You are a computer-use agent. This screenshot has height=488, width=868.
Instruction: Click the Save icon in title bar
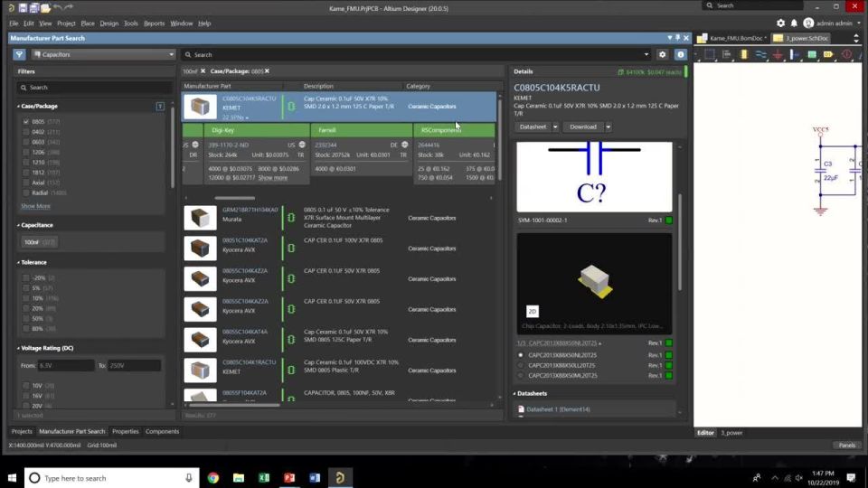point(23,8)
